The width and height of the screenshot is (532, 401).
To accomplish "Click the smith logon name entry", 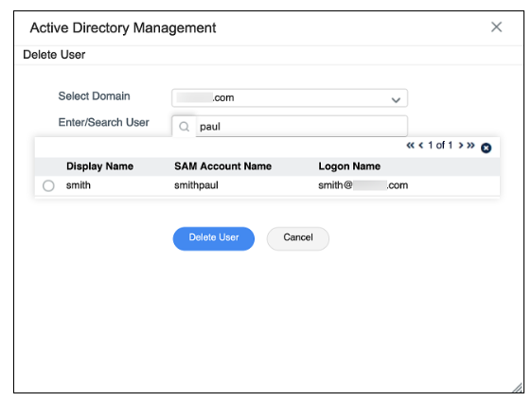I will (x=364, y=185).
